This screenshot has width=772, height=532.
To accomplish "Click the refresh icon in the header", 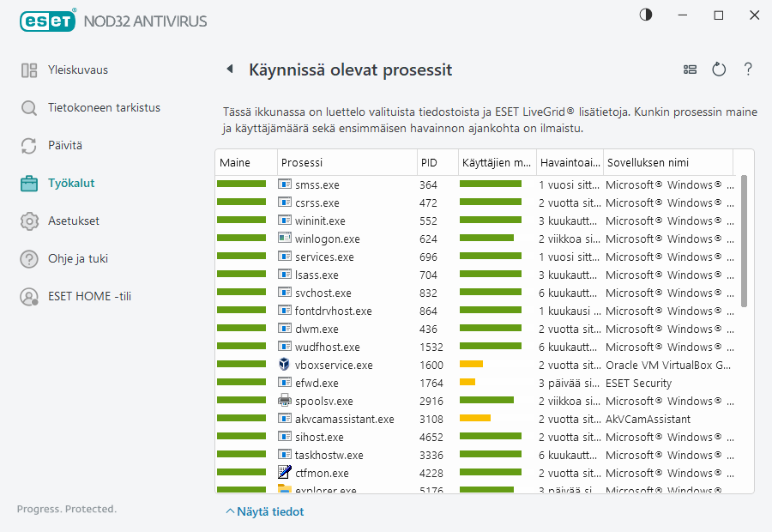I will [719, 70].
